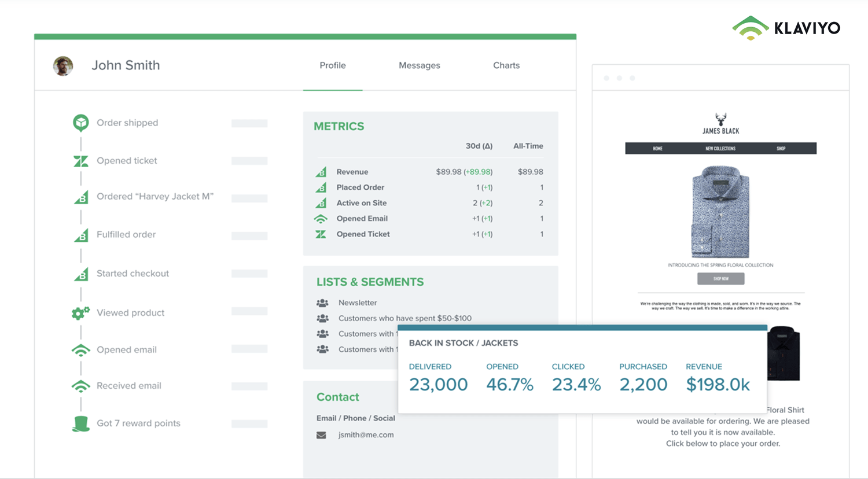The image size is (868, 479).
Task: Click the Klaviyo logo in top right
Action: pyautogui.click(x=786, y=28)
